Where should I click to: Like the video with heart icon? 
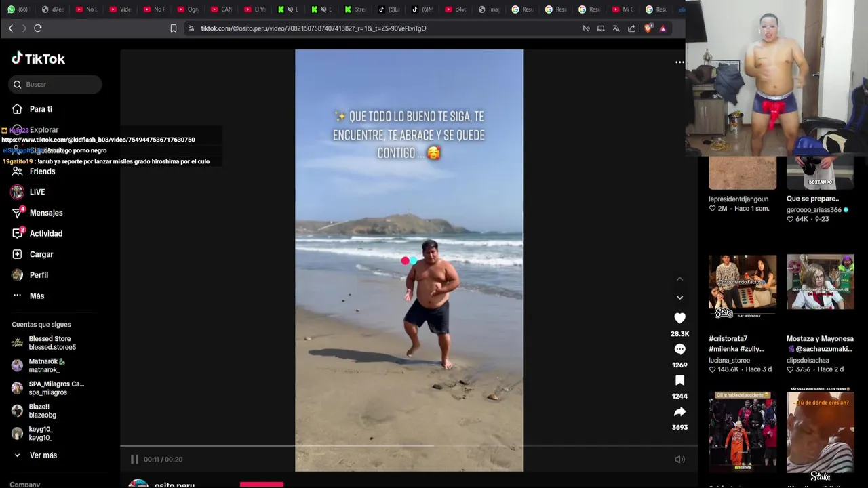click(679, 318)
